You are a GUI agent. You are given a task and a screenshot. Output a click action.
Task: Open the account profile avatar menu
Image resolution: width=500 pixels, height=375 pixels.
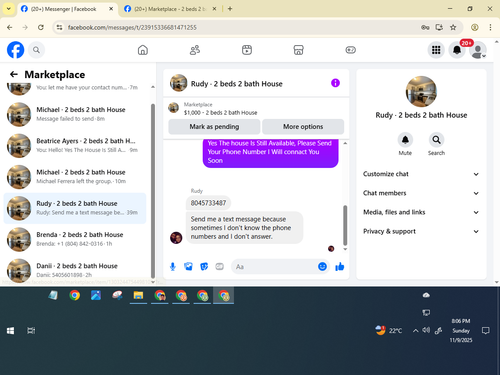pos(478,50)
